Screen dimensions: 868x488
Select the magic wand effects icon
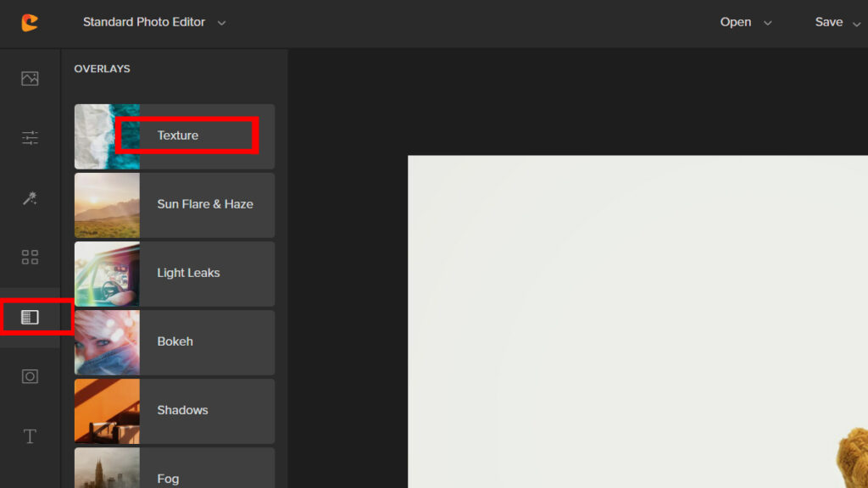point(30,198)
